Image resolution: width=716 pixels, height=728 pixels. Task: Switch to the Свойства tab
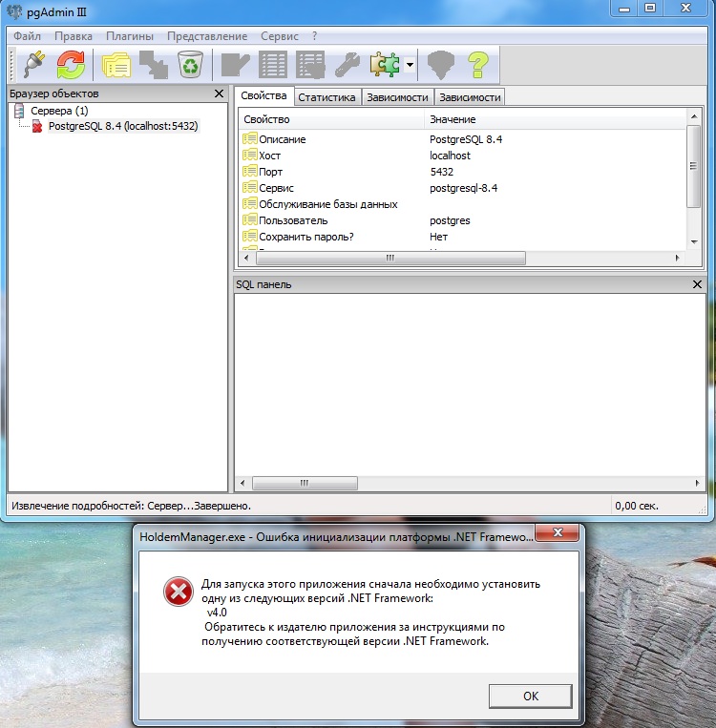tap(263, 96)
